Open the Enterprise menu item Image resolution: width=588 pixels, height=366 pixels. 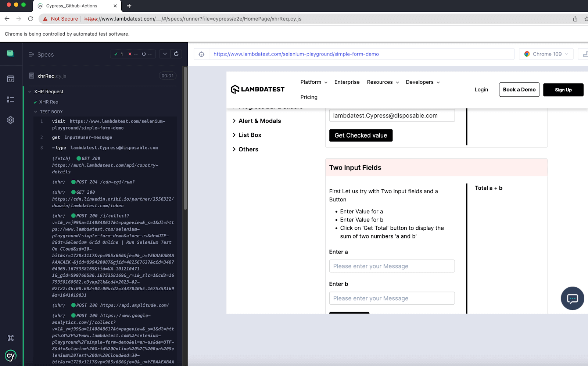[347, 82]
